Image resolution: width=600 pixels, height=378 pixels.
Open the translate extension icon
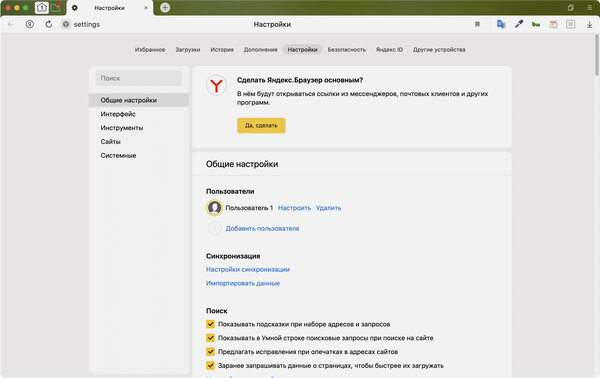click(x=501, y=24)
